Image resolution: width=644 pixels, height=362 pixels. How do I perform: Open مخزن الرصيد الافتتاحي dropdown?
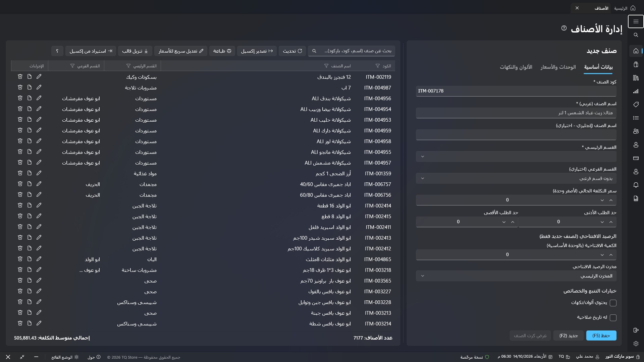click(516, 276)
